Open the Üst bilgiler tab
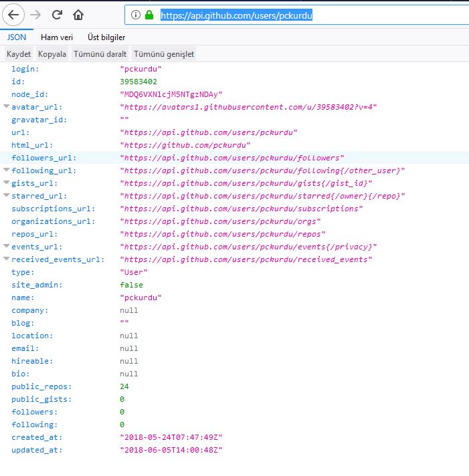This screenshot has width=469, height=476. [x=106, y=37]
